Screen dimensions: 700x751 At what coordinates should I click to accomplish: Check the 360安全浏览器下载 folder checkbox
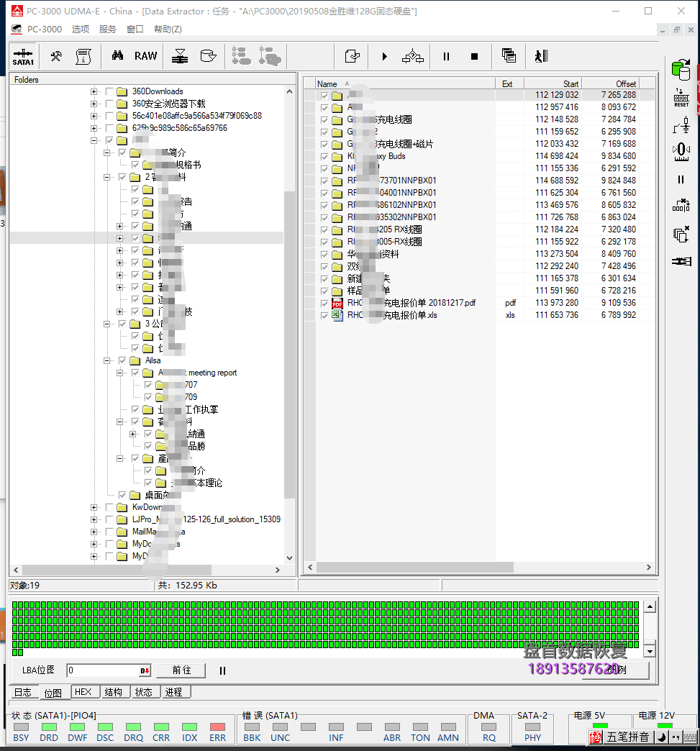click(109, 104)
